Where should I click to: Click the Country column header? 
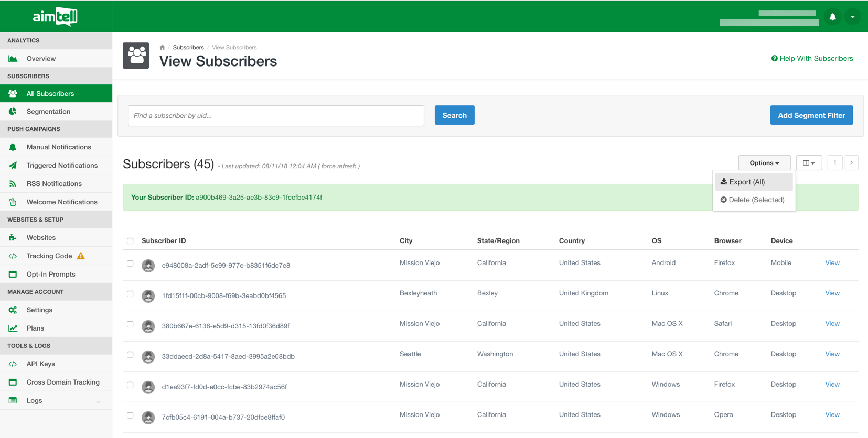point(572,241)
